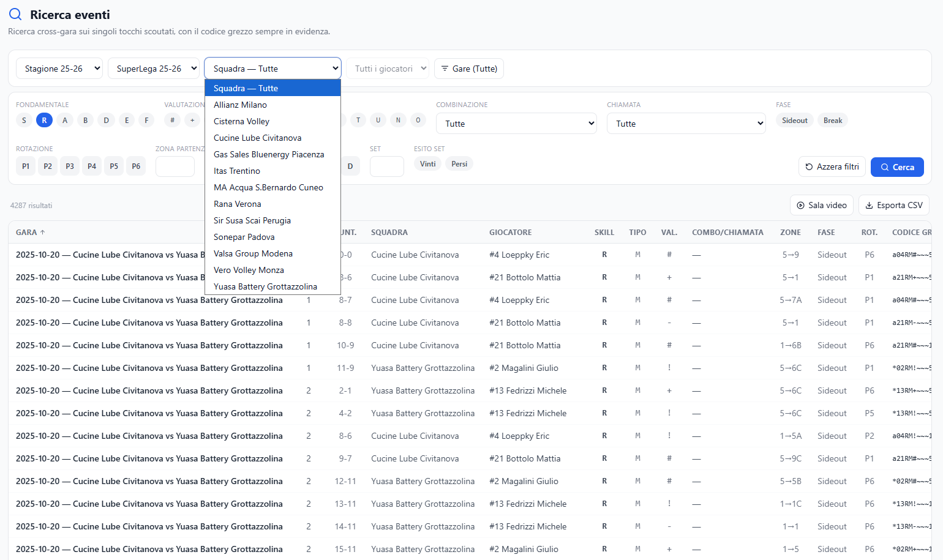The height and width of the screenshot is (560, 943).
Task: Toggle the P1 rotation filter chip
Action: pyautogui.click(x=26, y=166)
